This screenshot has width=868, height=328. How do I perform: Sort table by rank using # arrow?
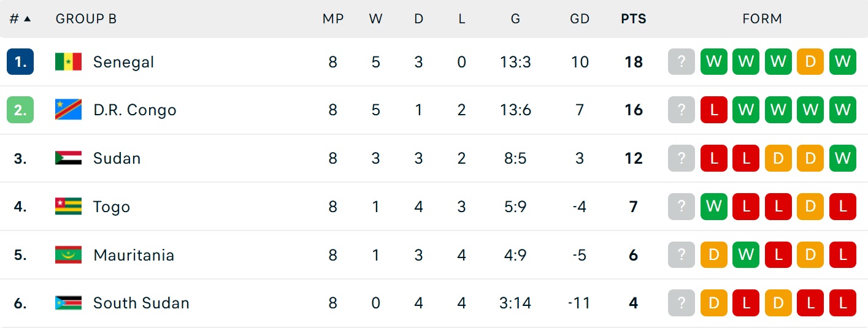pyautogui.click(x=20, y=18)
